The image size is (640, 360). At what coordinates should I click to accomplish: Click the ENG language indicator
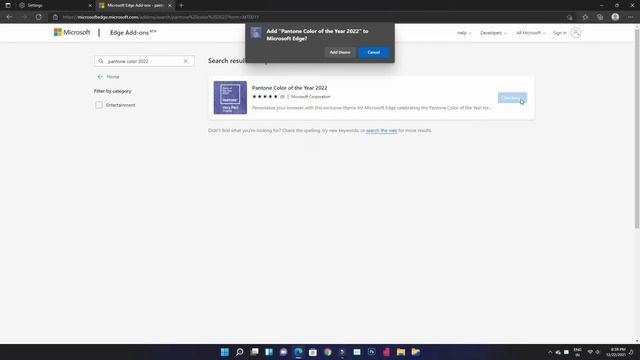point(577,352)
